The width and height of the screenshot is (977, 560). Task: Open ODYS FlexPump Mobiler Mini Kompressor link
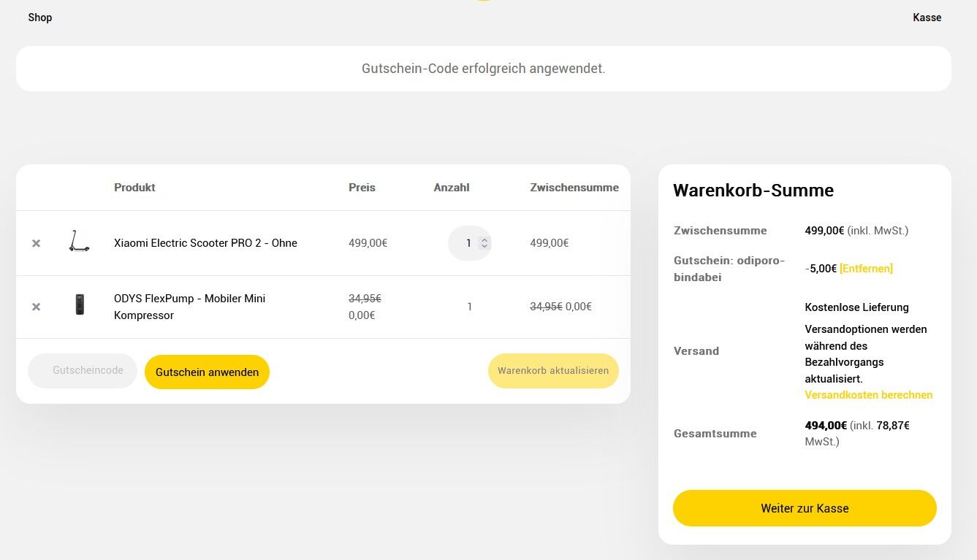point(190,307)
